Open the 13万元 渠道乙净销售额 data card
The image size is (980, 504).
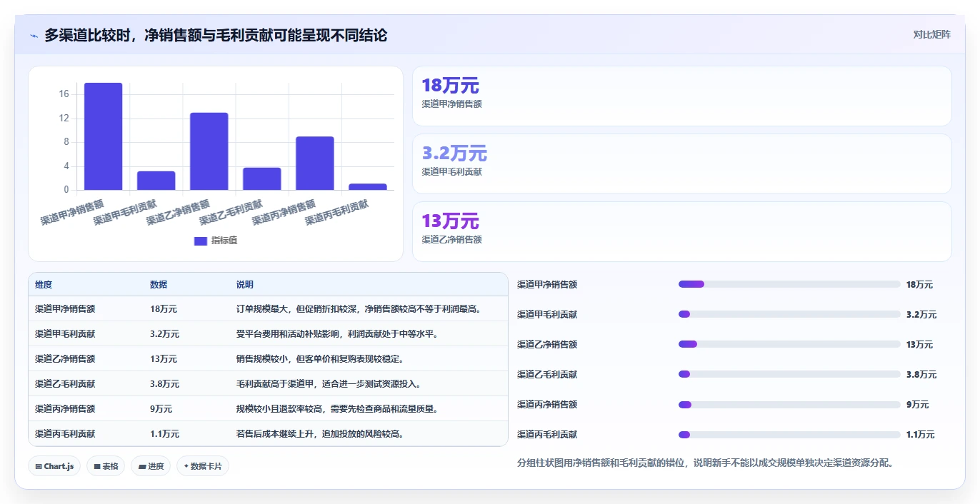[x=682, y=231]
